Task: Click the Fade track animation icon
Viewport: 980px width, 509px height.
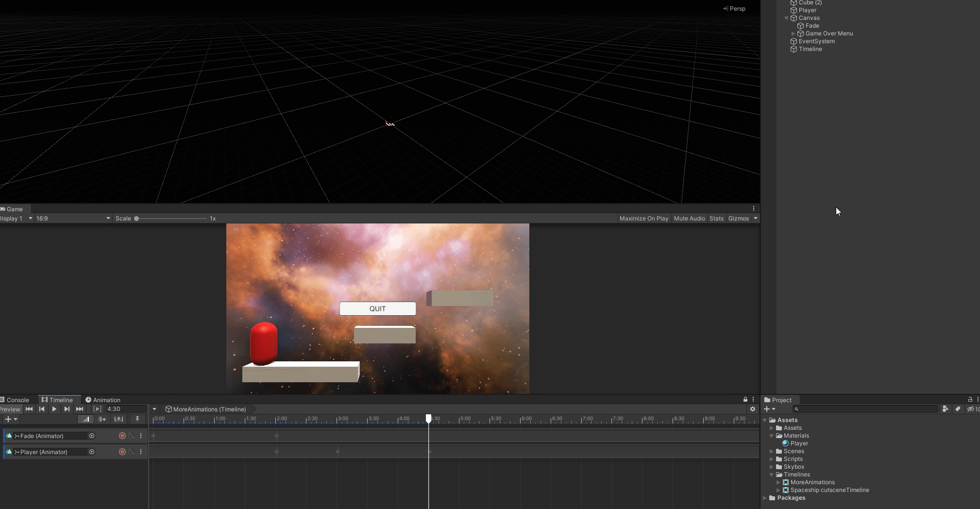Action: click(9, 436)
